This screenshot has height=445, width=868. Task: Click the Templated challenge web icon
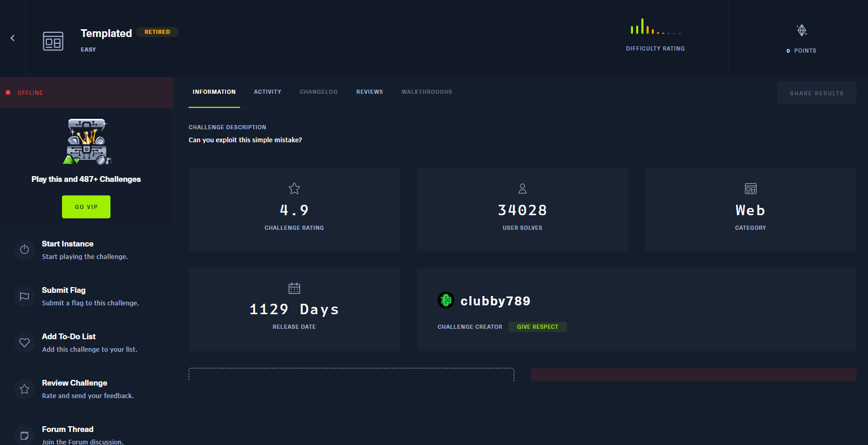pos(53,41)
